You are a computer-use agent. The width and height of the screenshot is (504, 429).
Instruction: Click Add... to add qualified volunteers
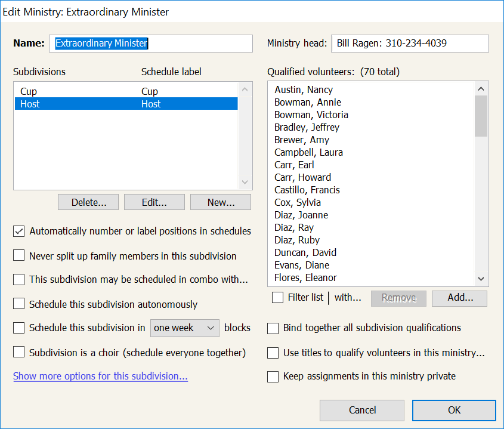[459, 298]
